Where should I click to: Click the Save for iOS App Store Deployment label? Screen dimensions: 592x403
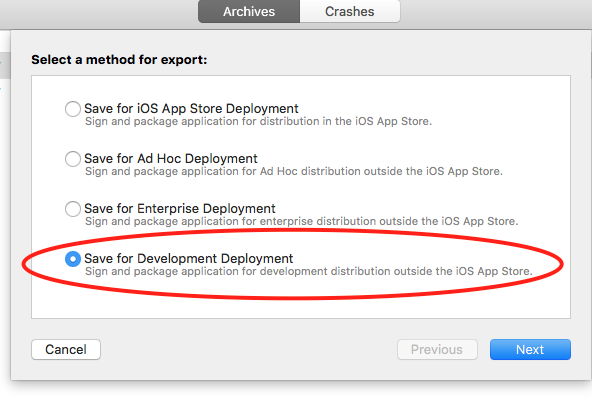[x=191, y=108]
